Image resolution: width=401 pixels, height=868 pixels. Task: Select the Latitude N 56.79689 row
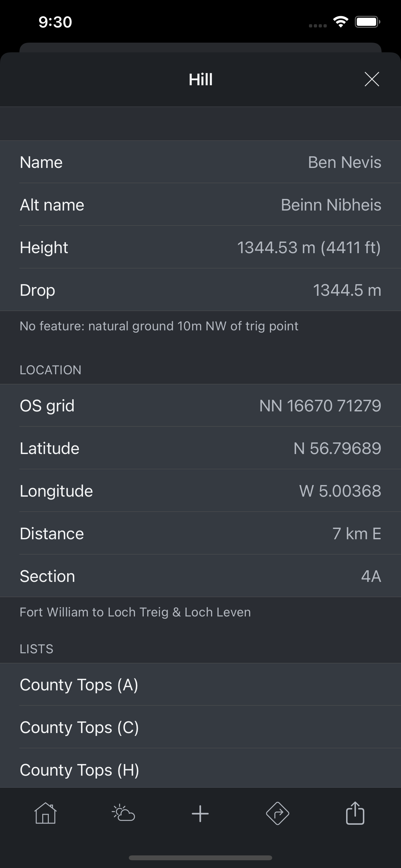click(x=200, y=448)
